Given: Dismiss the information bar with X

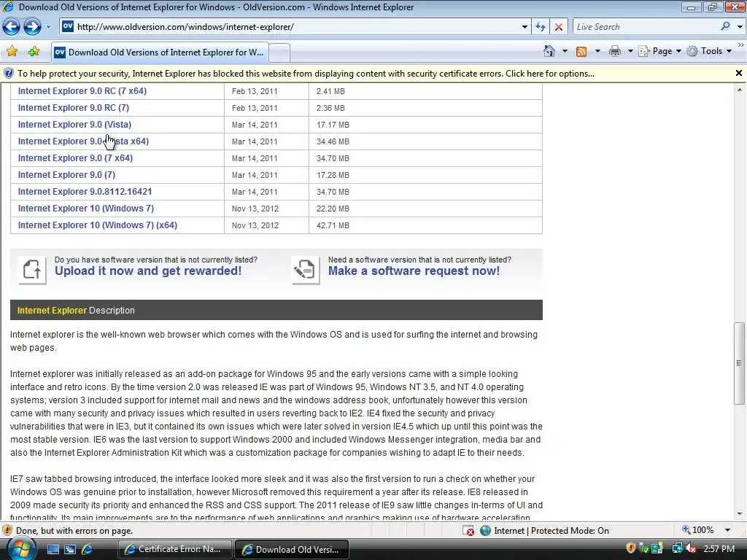Looking at the screenshot, I should pos(739,74).
